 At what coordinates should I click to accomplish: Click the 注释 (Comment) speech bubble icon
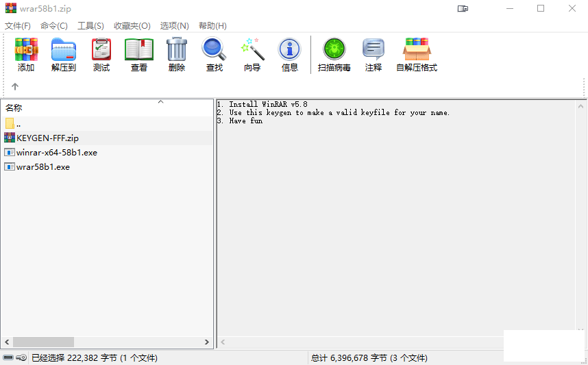(x=373, y=49)
